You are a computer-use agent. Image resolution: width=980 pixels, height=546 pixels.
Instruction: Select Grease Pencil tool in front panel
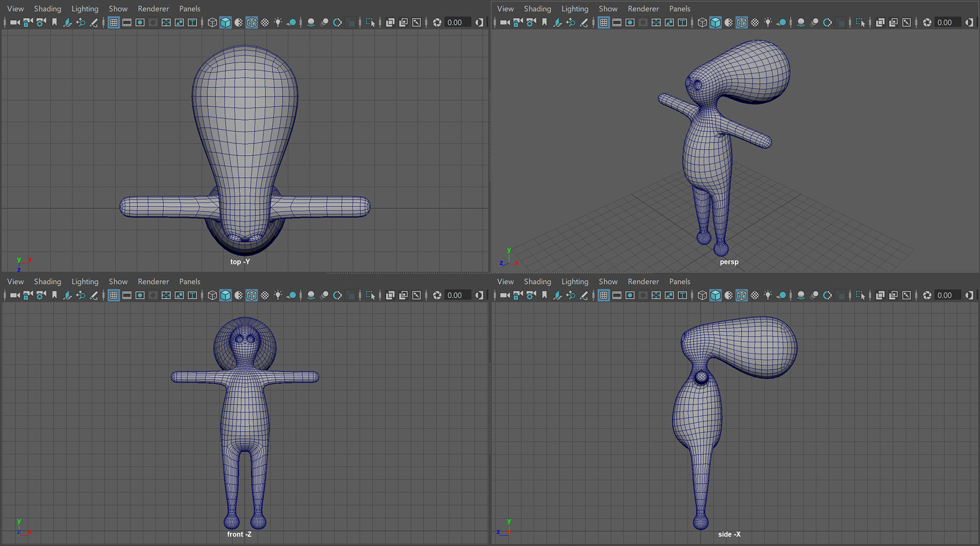[x=94, y=295]
